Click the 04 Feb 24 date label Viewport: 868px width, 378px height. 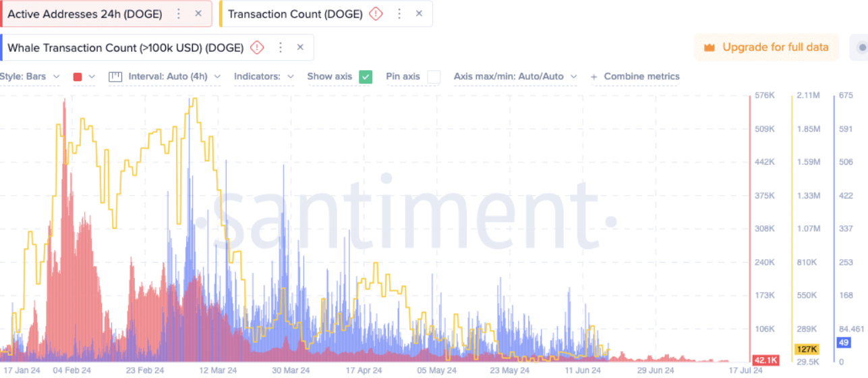(71, 370)
